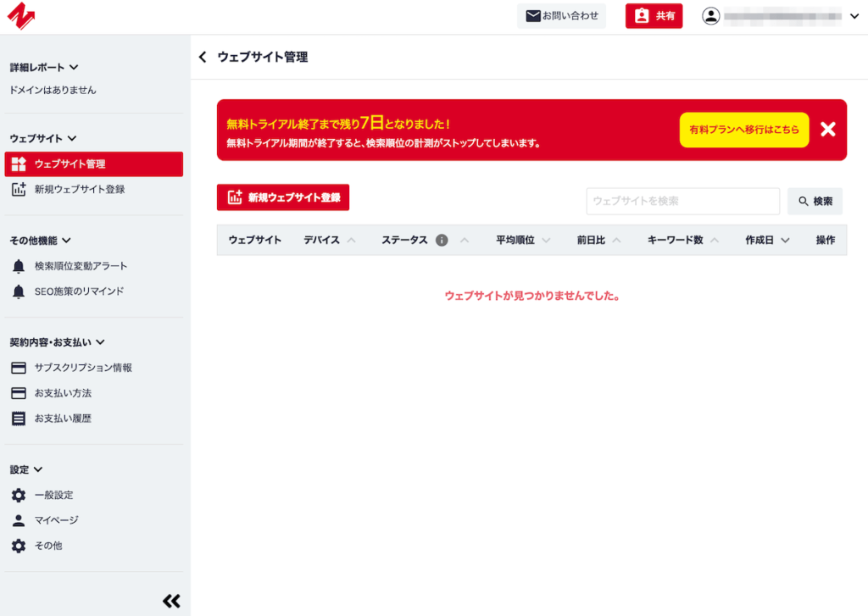The width and height of the screenshot is (868, 616).
Task: Click the red 新規ウェブサイト登録 button
Action: coord(283,197)
